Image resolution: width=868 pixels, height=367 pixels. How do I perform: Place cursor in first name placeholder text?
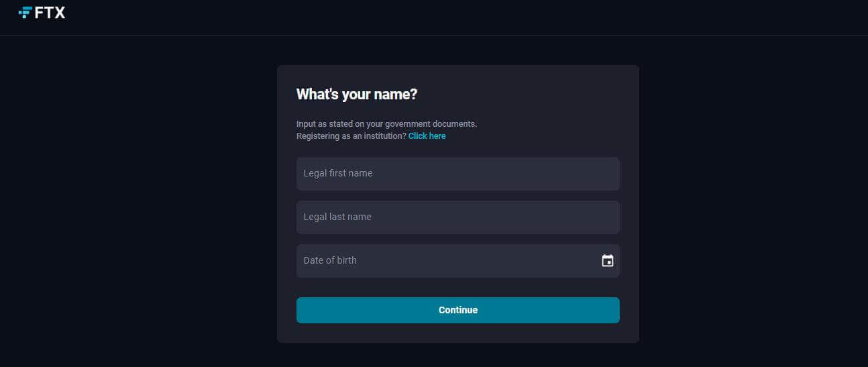(338, 173)
